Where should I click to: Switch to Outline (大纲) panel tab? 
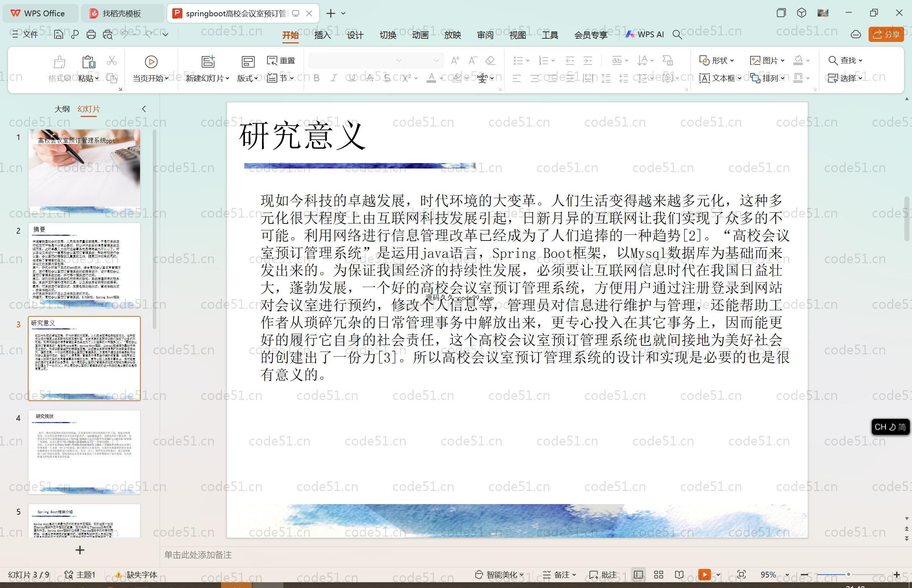coord(62,109)
